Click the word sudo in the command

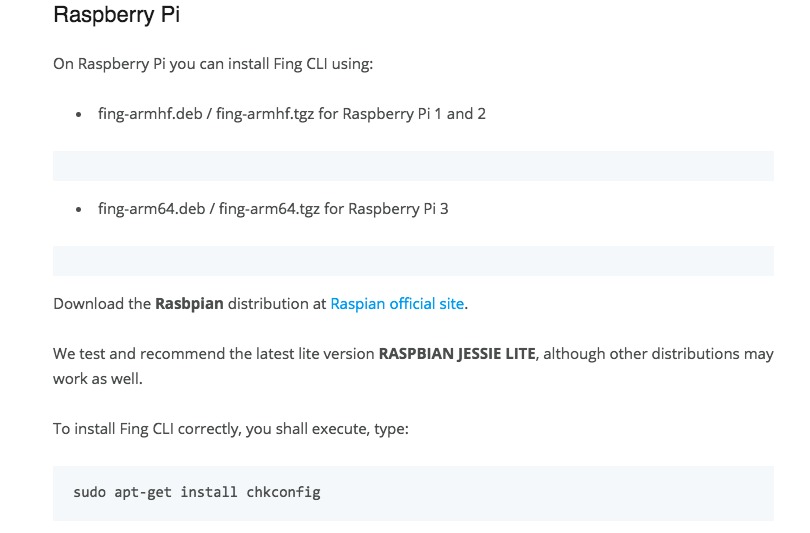89,492
